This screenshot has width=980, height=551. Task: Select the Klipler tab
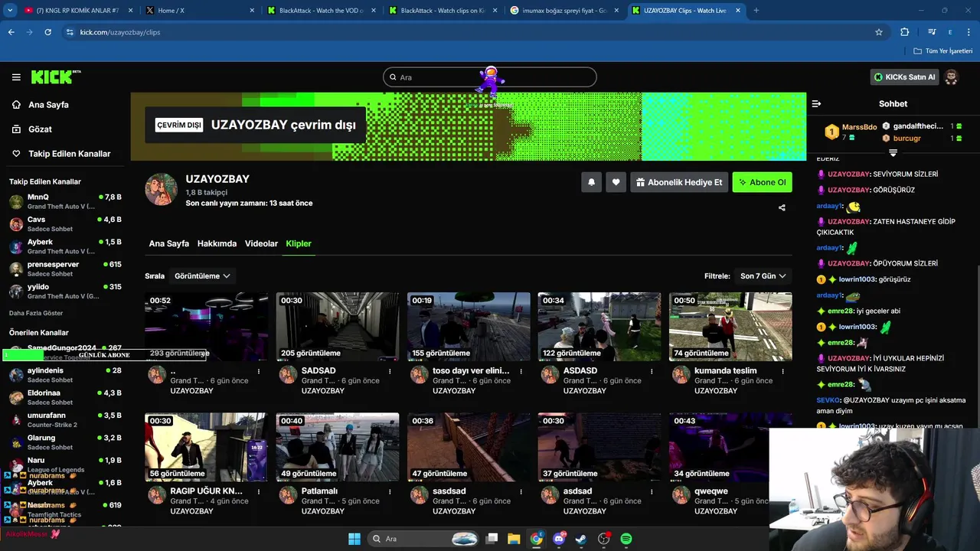(x=299, y=243)
